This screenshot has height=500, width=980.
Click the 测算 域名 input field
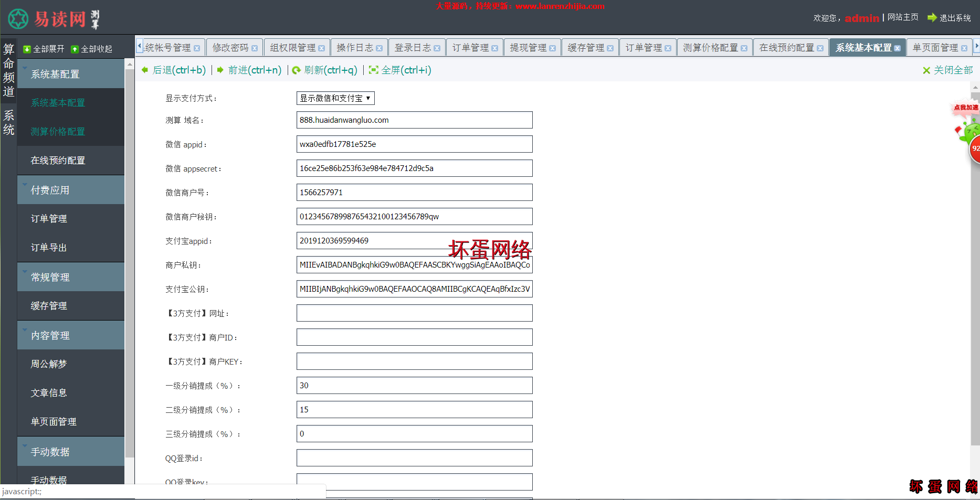pyautogui.click(x=414, y=120)
